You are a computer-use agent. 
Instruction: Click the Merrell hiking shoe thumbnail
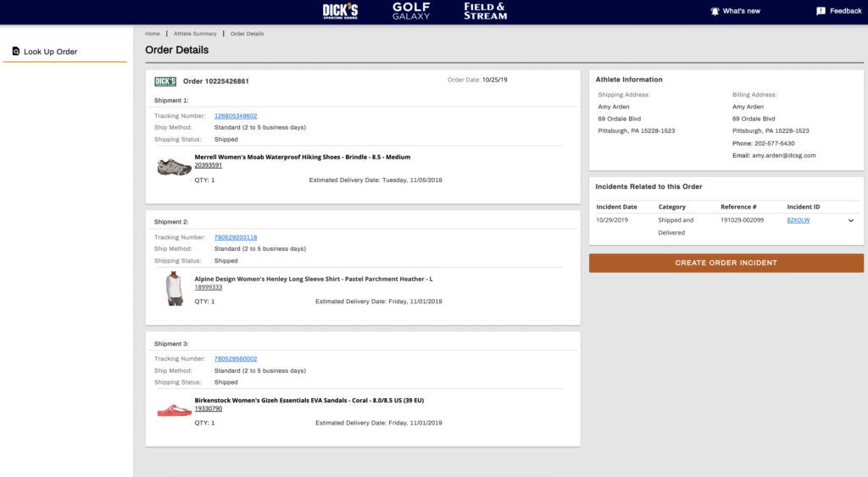tap(174, 167)
